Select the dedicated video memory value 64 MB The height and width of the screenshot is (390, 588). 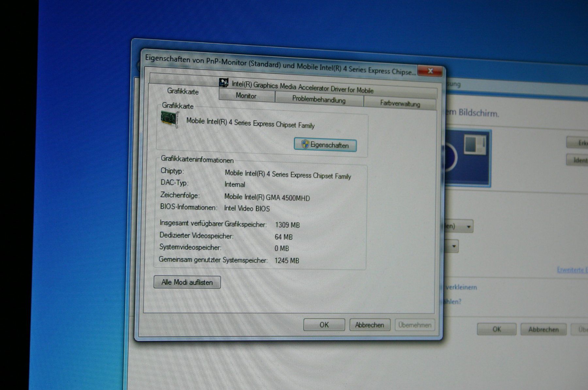[284, 237]
